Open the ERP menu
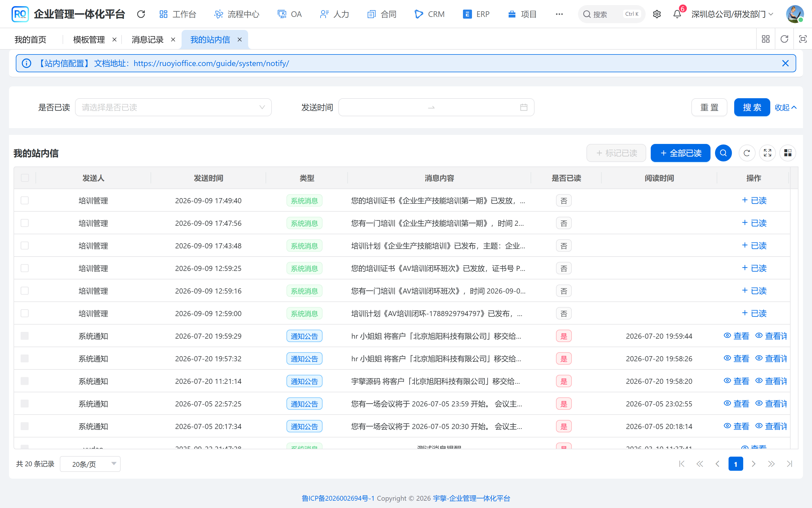This screenshot has width=812, height=508. [x=476, y=14]
